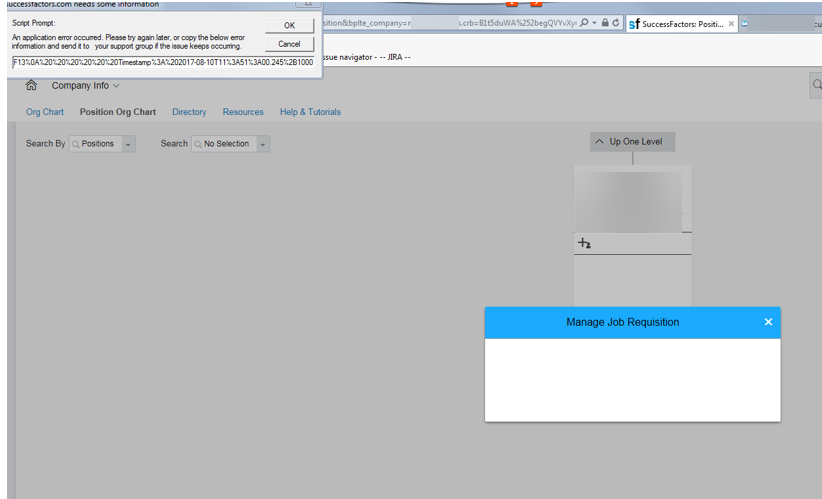Open the No Selection dropdown arrow
822x499 pixels.
tap(263, 144)
